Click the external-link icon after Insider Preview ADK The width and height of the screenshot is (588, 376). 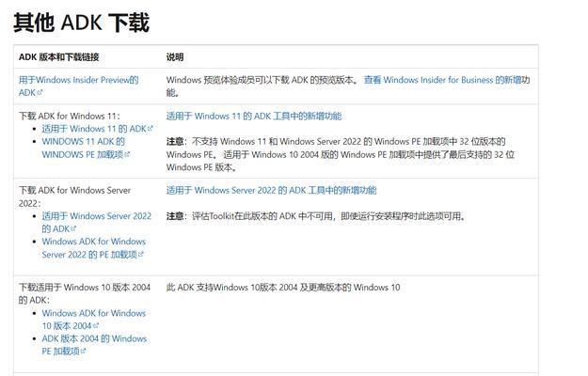tap(40, 92)
